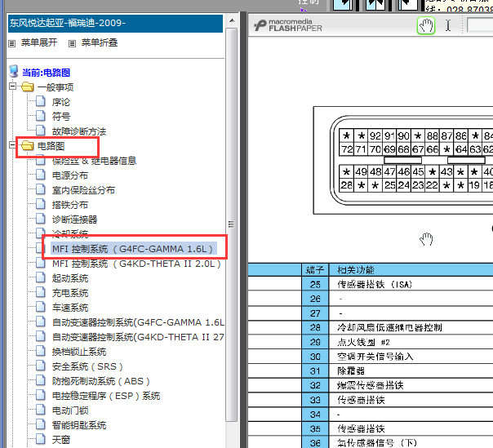This screenshot has width=493, height=448.
Task: Open 电控稳定程序 (ESP) 系统 diagram
Action: click(x=106, y=396)
